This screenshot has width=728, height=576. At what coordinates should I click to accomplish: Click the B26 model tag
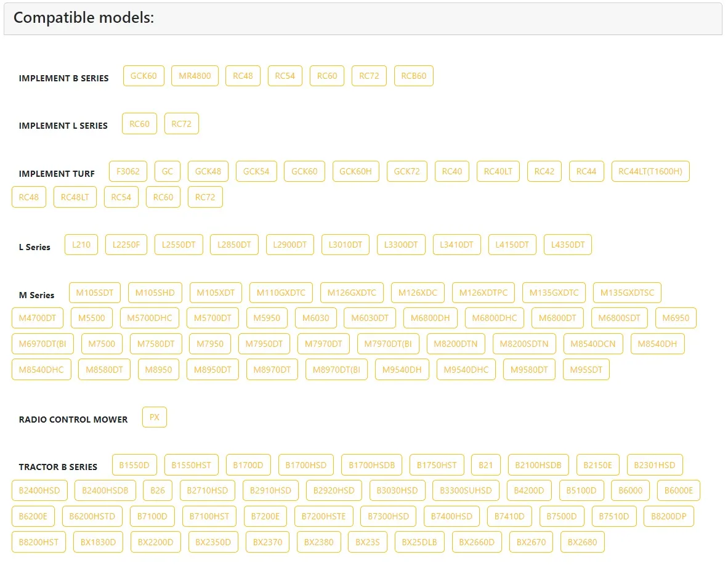pyautogui.click(x=158, y=490)
